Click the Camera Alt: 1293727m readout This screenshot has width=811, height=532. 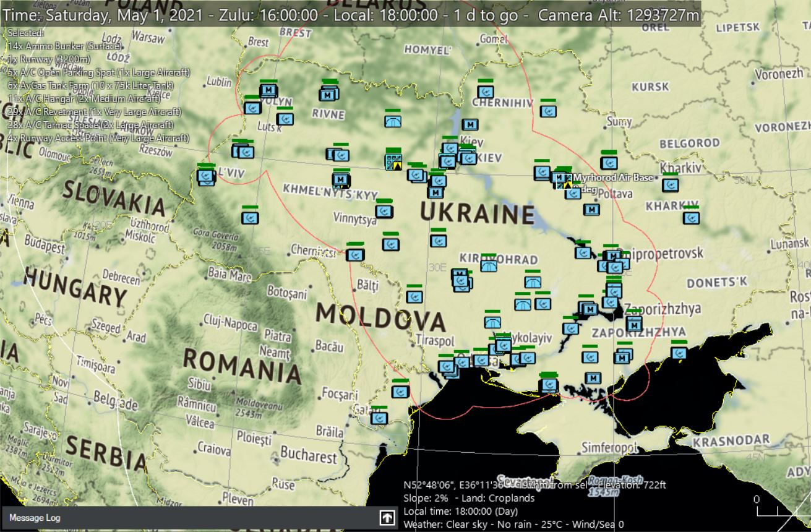(x=619, y=15)
